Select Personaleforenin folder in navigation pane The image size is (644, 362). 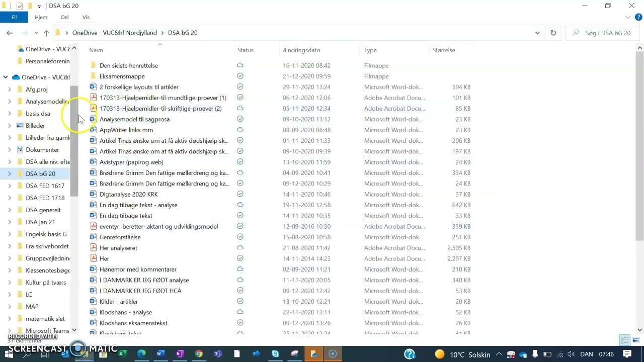[47, 61]
